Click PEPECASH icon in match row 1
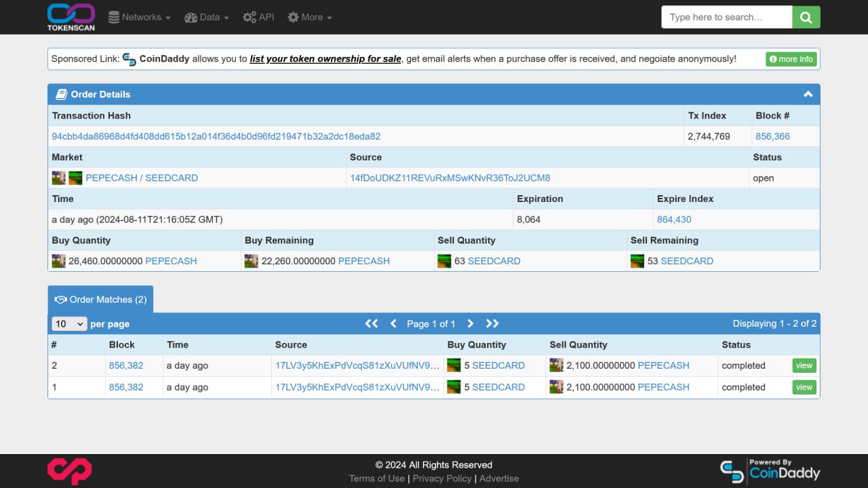Viewport: 868px width, 488px height. (x=556, y=387)
